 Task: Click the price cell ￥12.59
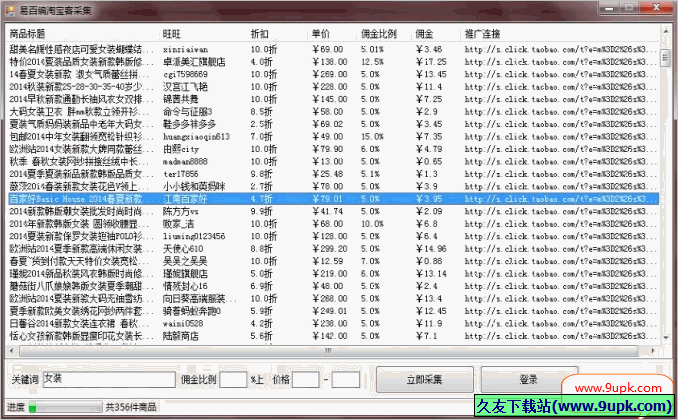click(327, 261)
